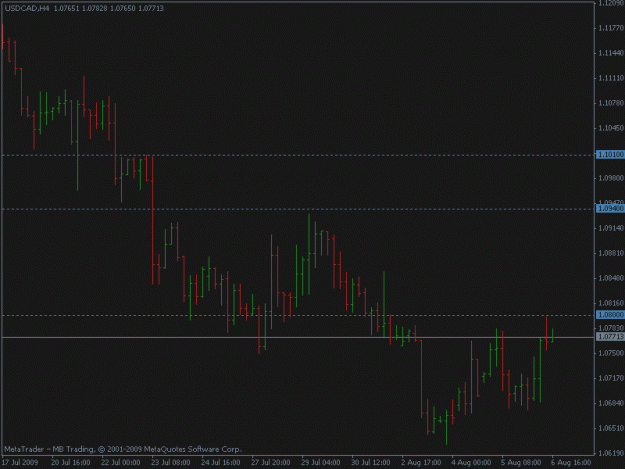Click the 20 Jul 16:00 time label
The height and width of the screenshot is (469, 625).
[71, 463]
